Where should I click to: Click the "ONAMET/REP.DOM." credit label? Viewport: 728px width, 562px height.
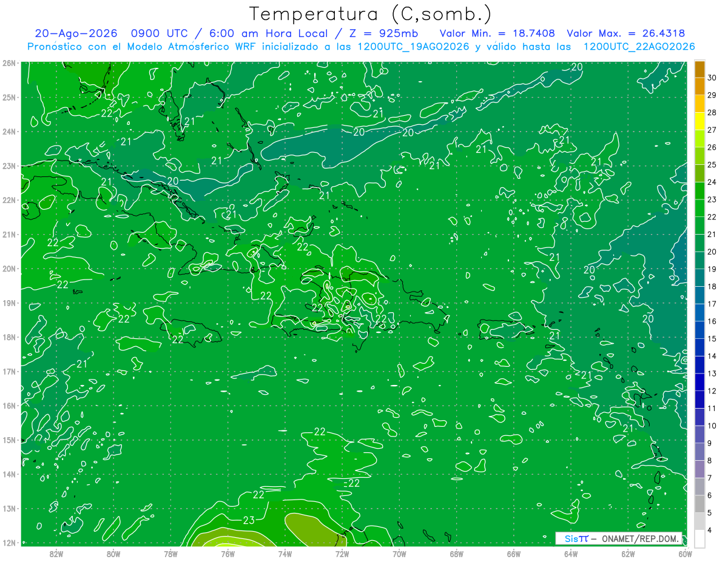[x=641, y=538]
